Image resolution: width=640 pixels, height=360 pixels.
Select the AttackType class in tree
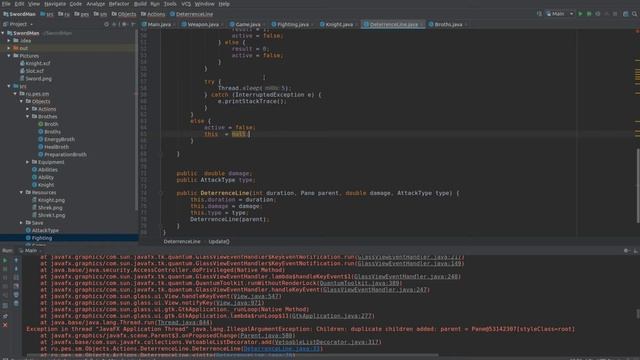point(44,230)
